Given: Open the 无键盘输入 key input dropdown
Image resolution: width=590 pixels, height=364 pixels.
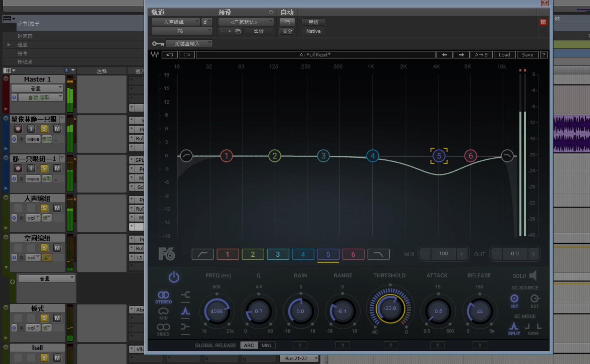Looking at the screenshot, I should coord(189,44).
